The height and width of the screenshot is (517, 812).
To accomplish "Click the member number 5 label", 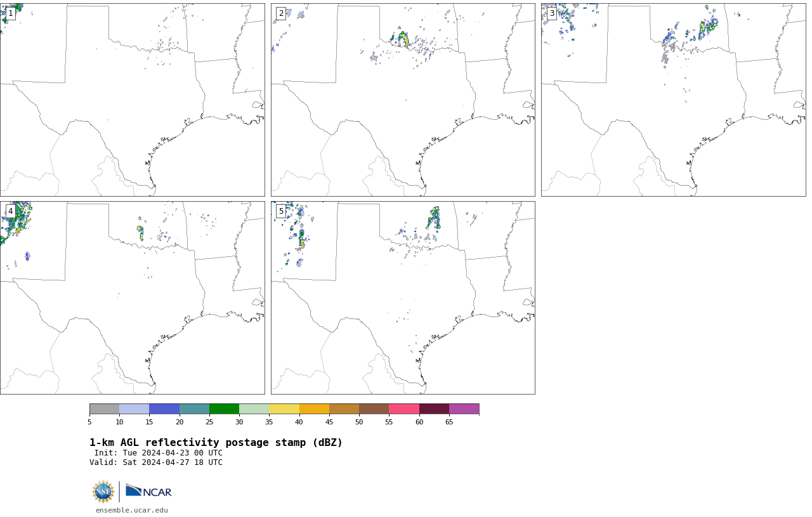I will pyautogui.click(x=281, y=211).
